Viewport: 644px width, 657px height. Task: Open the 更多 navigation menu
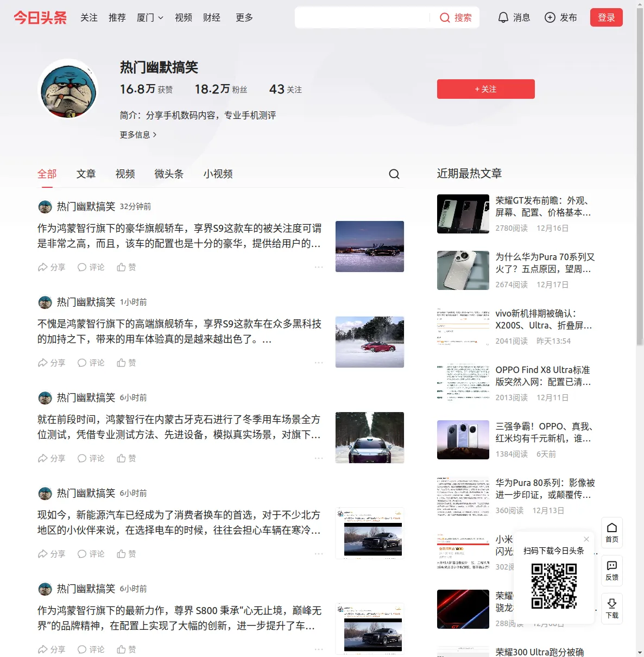pyautogui.click(x=244, y=17)
